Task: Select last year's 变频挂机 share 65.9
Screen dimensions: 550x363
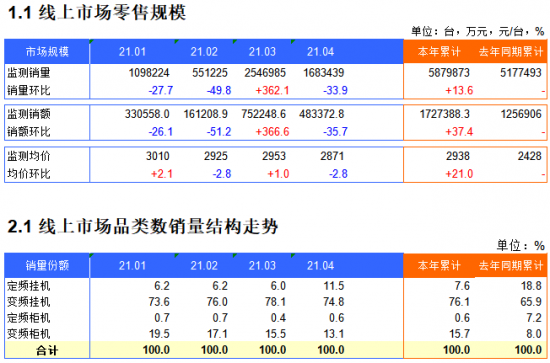Action: 531,302
